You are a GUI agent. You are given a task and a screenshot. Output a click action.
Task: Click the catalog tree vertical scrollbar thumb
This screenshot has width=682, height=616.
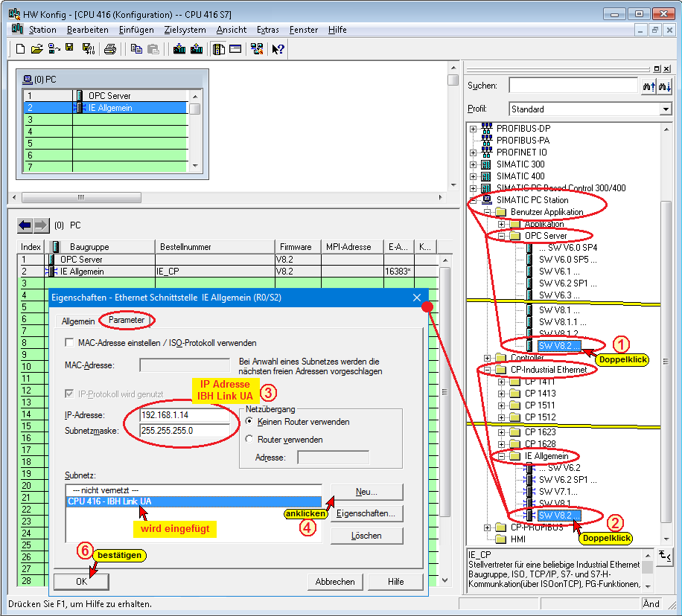point(666,361)
